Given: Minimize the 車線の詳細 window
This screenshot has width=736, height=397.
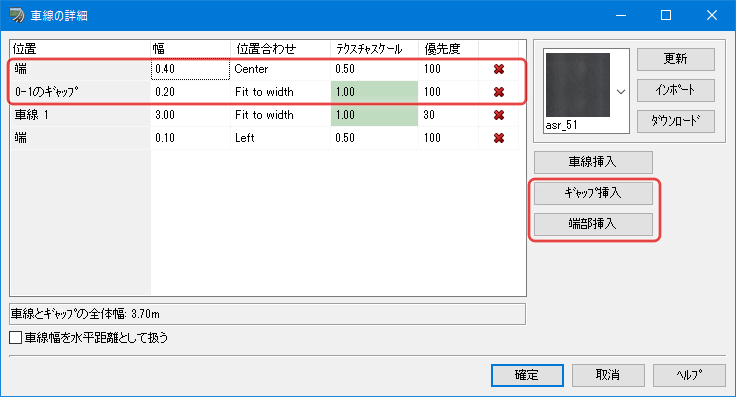Looking at the screenshot, I should coord(621,15).
